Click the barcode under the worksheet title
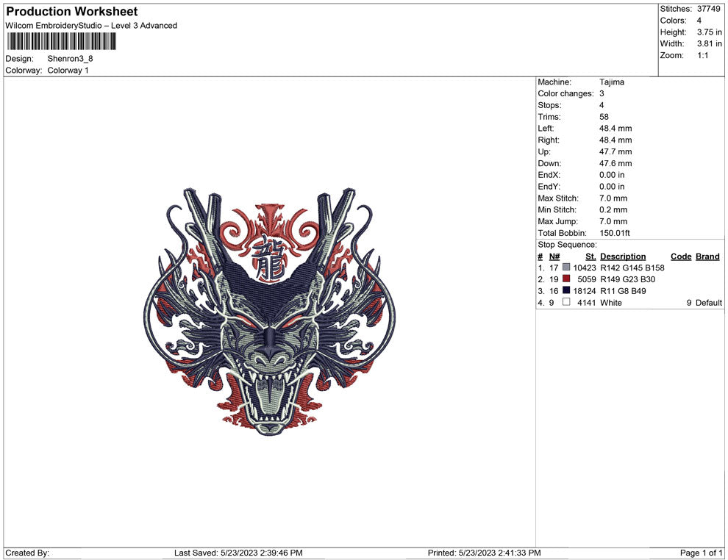 tap(61, 42)
